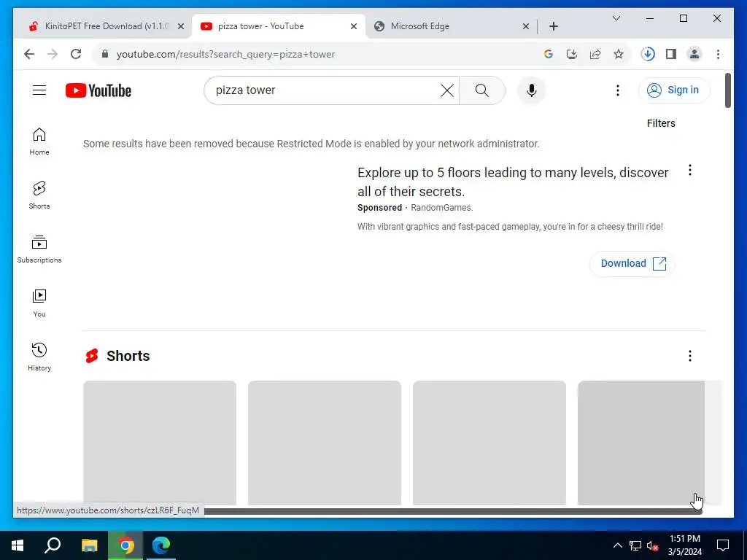This screenshot has height=560, width=747.
Task: Go back to previous page
Action: point(29,54)
